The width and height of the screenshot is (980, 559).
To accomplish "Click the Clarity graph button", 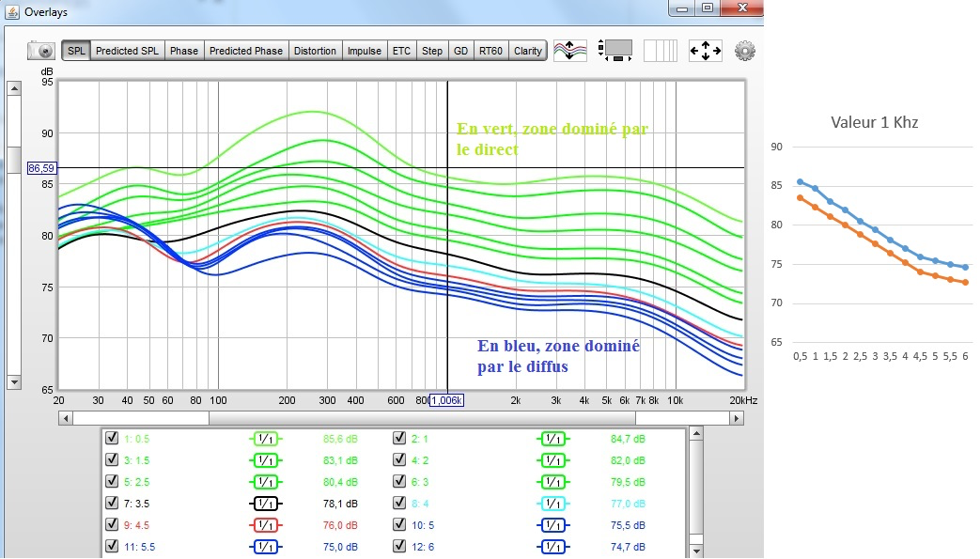I will coord(527,51).
